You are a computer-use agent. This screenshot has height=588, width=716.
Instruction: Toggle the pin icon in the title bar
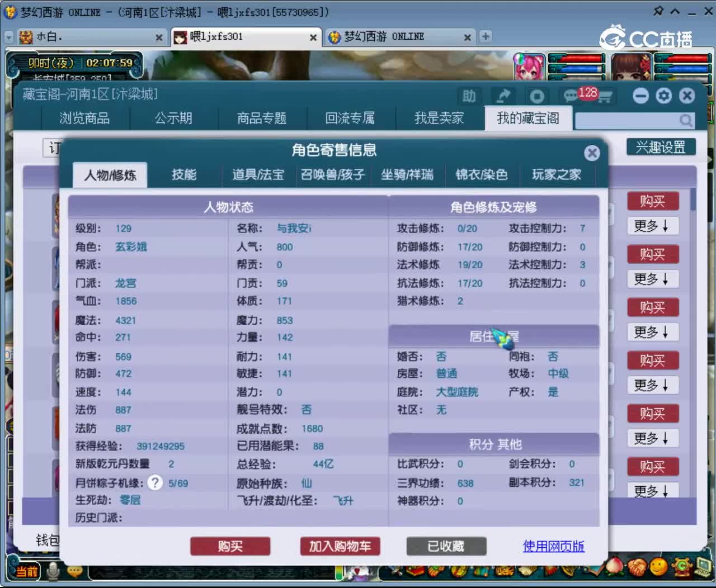pyautogui.click(x=659, y=11)
